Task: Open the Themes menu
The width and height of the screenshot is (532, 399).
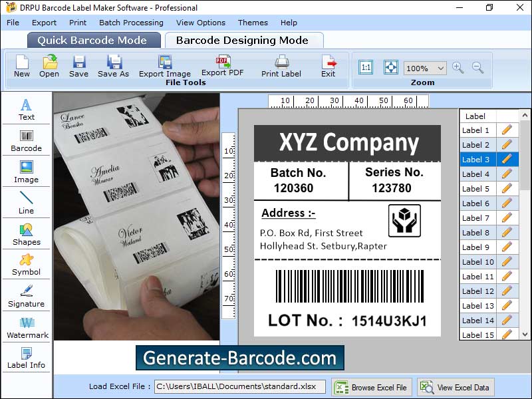Action: pyautogui.click(x=253, y=23)
